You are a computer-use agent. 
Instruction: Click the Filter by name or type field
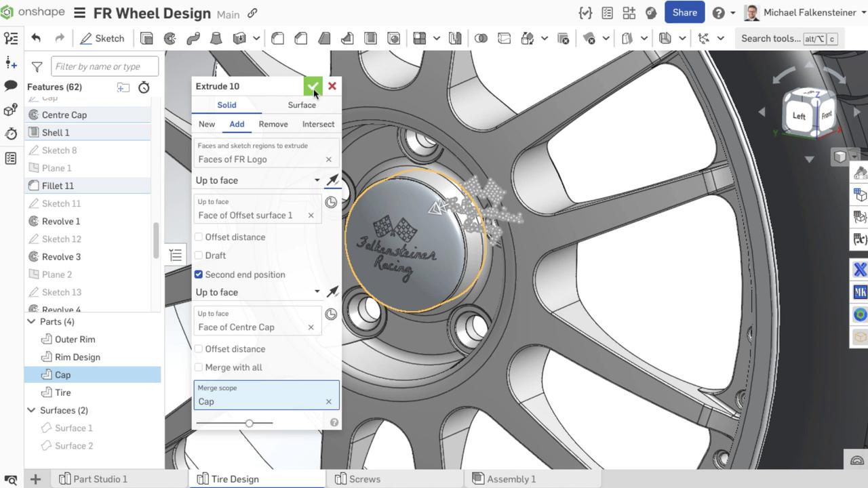tap(104, 66)
